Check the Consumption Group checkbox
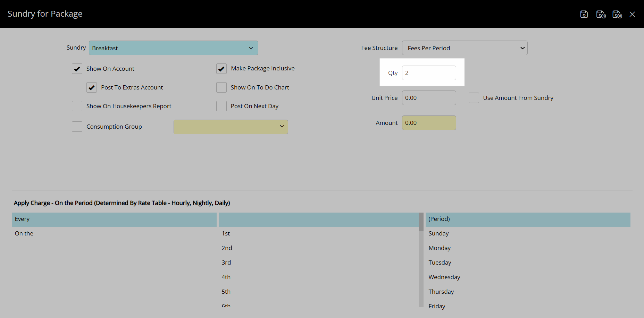644x318 pixels. click(77, 127)
